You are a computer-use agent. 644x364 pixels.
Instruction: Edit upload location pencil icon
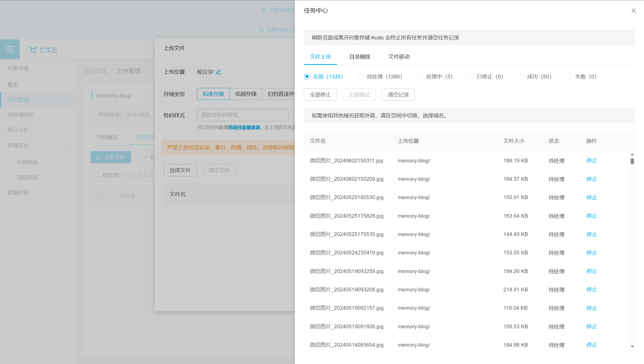point(218,72)
